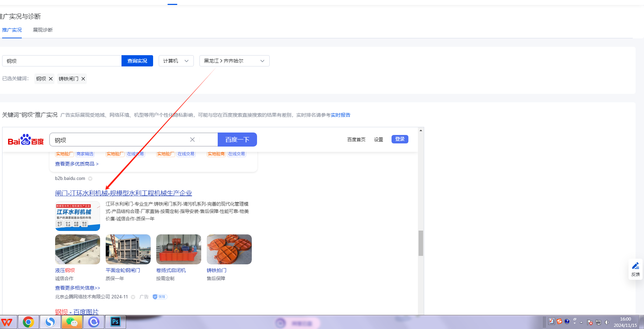644x329 pixels.
Task: Click the checklist document tray icon
Action: pyautogui.click(x=552, y=321)
